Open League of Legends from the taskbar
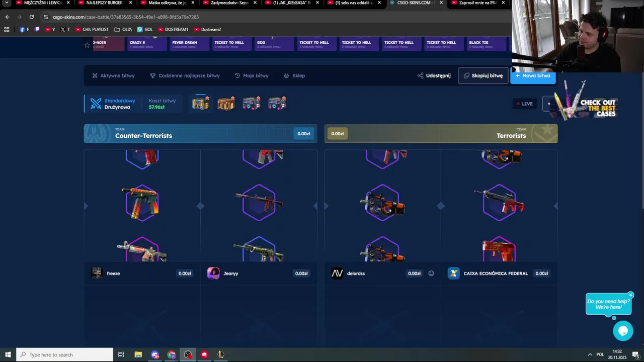Screen dimensions: 644x362 220,354
